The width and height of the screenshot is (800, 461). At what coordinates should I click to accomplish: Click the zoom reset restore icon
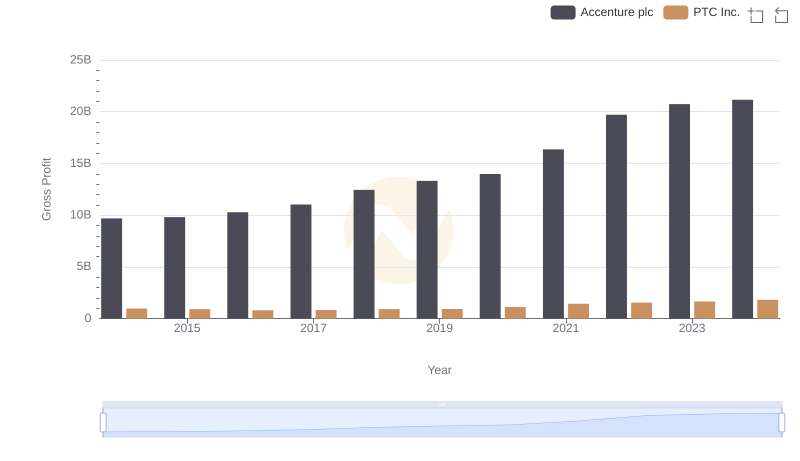pos(781,15)
